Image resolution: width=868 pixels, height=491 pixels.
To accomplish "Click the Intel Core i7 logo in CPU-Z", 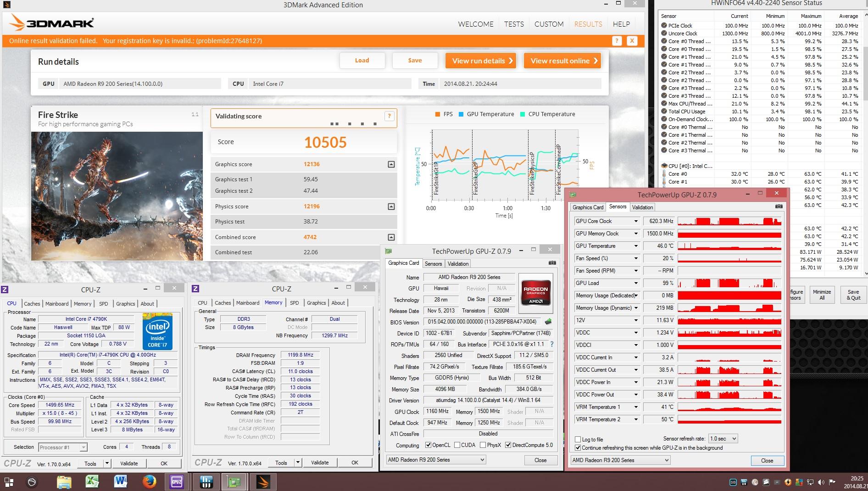I will click(157, 331).
